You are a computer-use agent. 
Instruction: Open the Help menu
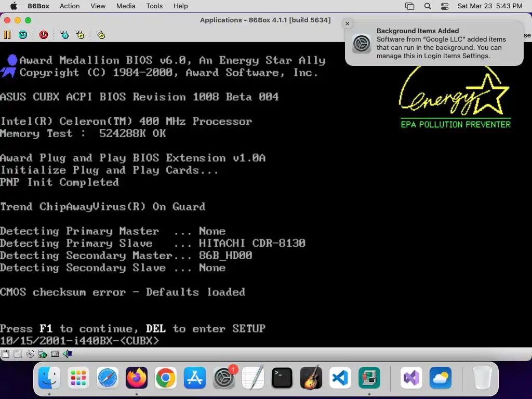[x=180, y=6]
